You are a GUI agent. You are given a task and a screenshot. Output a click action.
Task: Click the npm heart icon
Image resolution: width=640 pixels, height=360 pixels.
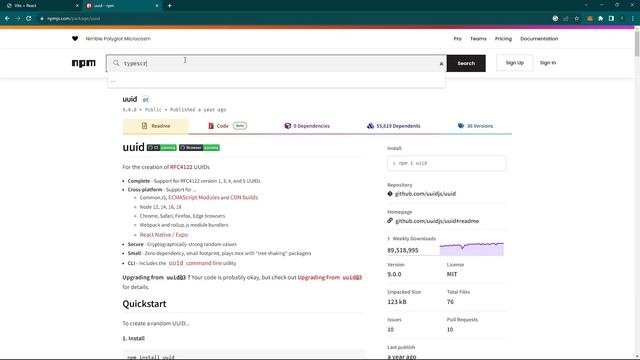[75, 39]
